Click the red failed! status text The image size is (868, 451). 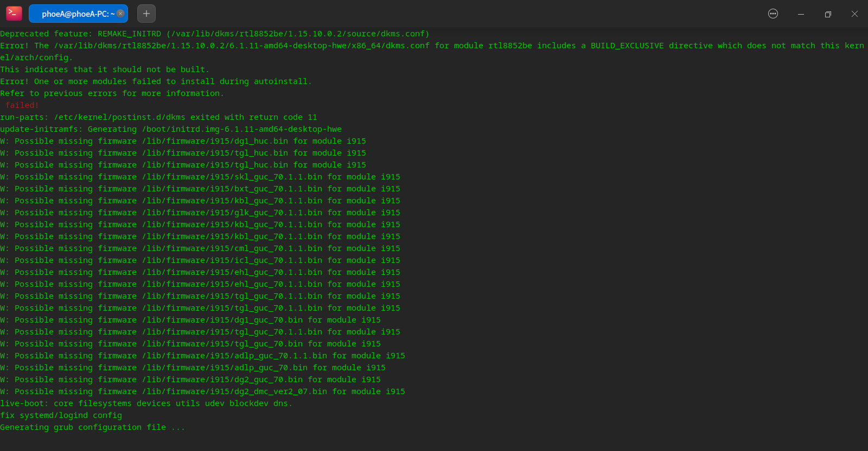click(21, 105)
